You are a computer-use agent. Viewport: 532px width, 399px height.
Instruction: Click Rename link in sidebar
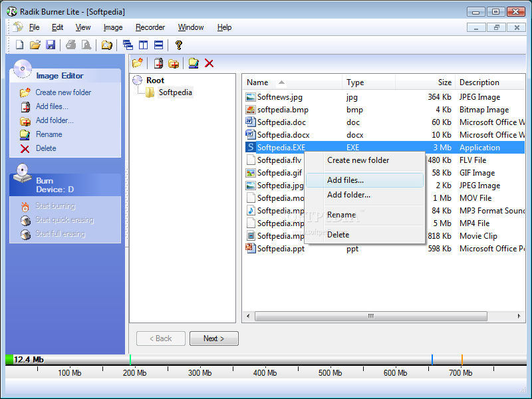point(49,134)
